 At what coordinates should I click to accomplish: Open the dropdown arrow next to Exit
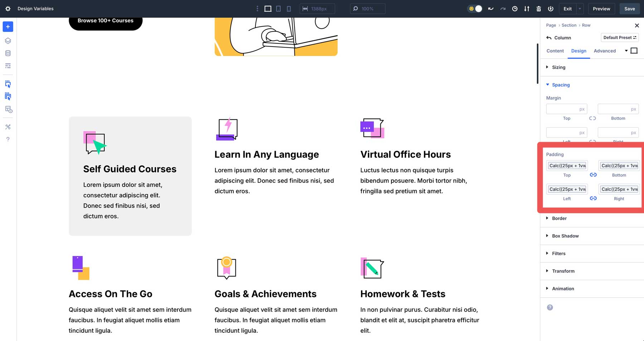click(x=580, y=8)
